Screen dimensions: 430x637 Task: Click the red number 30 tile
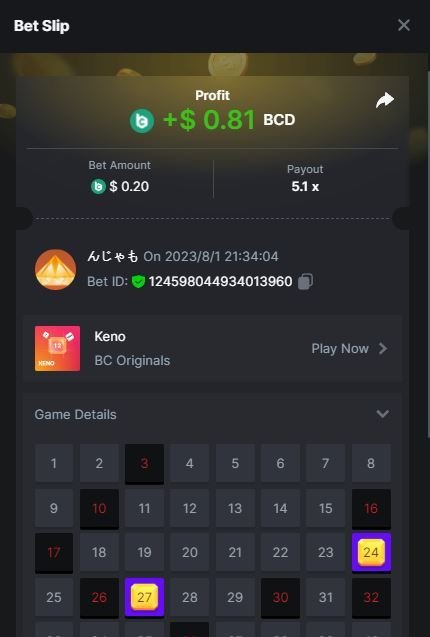point(280,598)
